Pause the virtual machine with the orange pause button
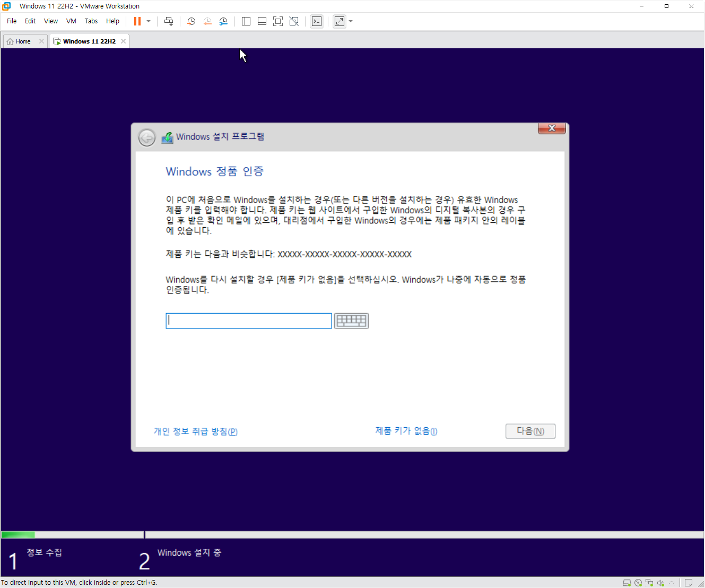 coord(137,21)
